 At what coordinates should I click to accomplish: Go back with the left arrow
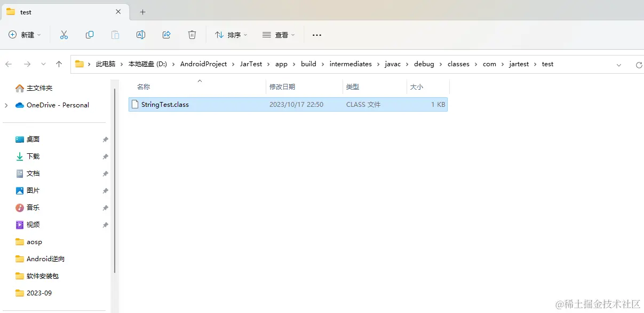point(9,64)
